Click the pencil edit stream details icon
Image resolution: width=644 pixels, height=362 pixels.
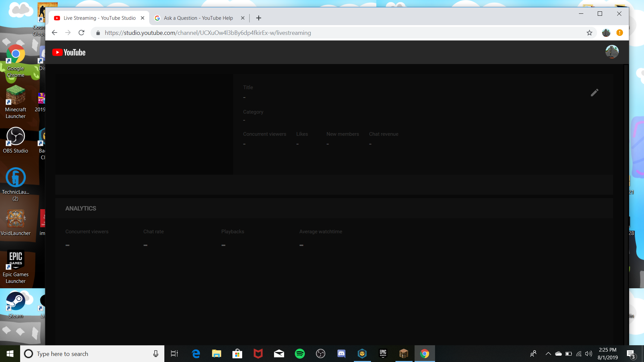coord(594,93)
